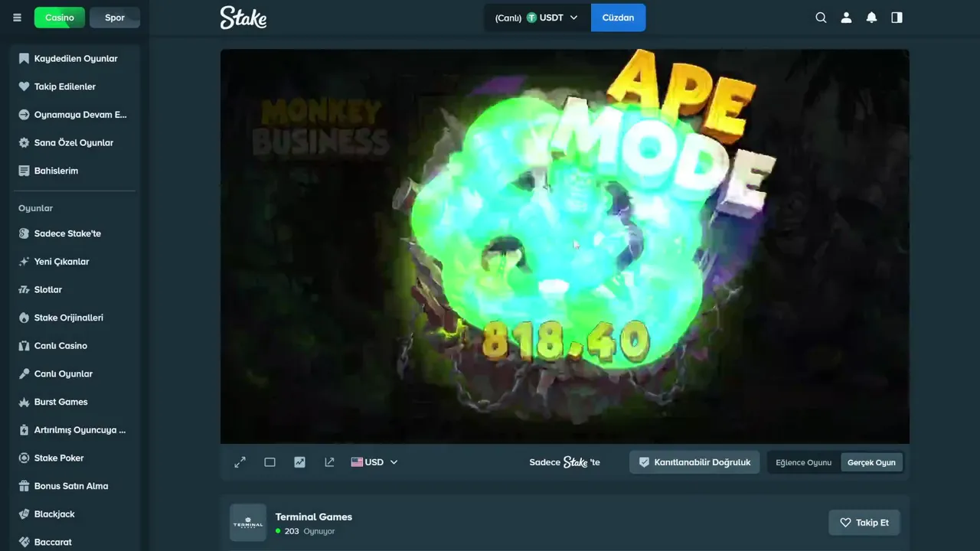Open Stake Poker in sidebar
The height and width of the screenshot is (551, 980).
[75, 458]
